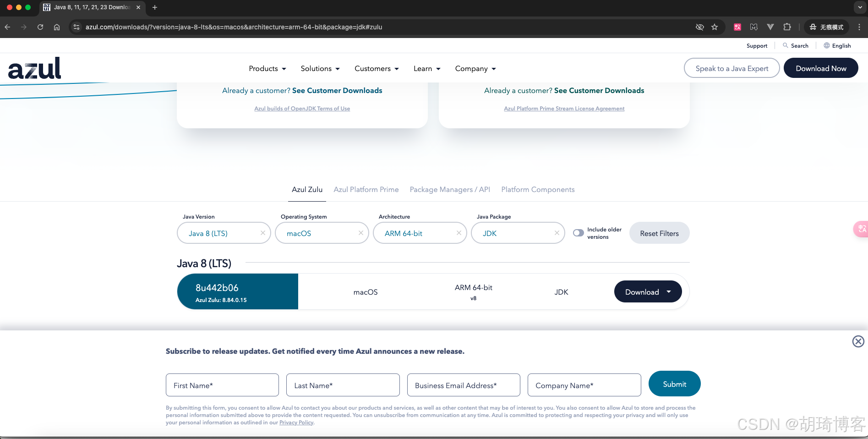Open the browser home page icon
Viewport: 868px width, 439px height.
[57, 27]
